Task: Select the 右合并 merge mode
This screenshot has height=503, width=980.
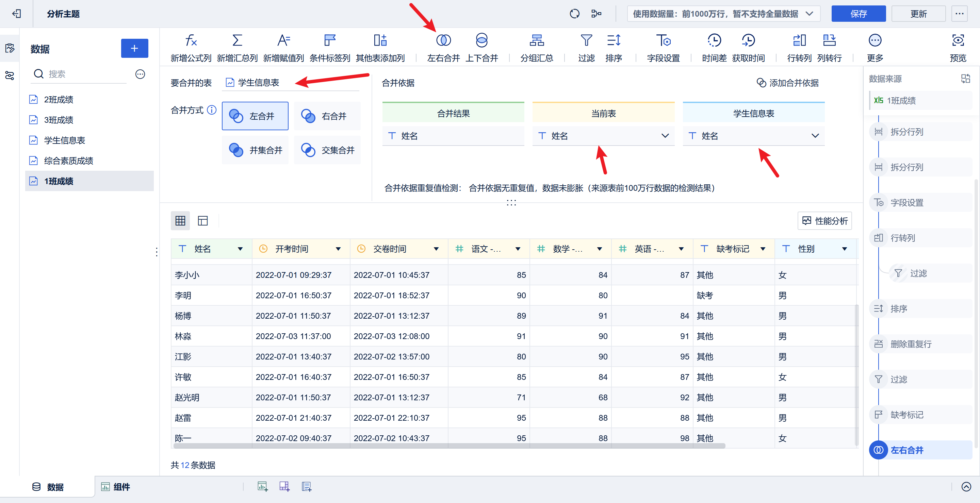Action: [x=327, y=116]
